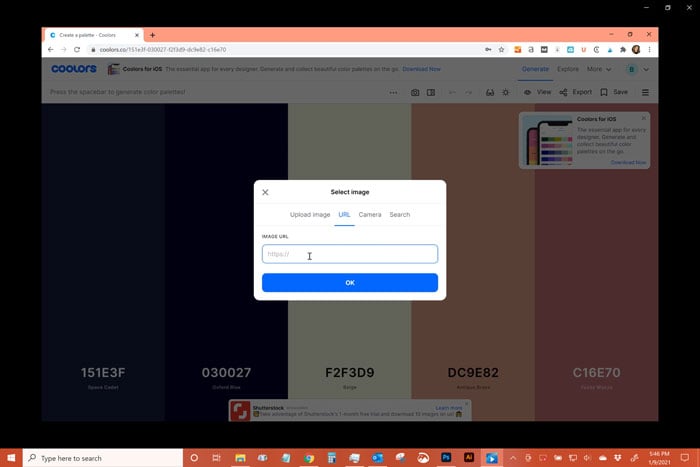The image size is (700, 467).
Task: Click the user avatar in Coolors header
Action: (x=631, y=69)
